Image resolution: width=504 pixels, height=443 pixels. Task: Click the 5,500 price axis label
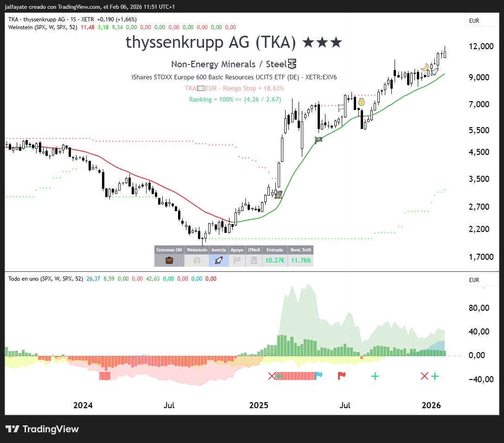coord(479,130)
